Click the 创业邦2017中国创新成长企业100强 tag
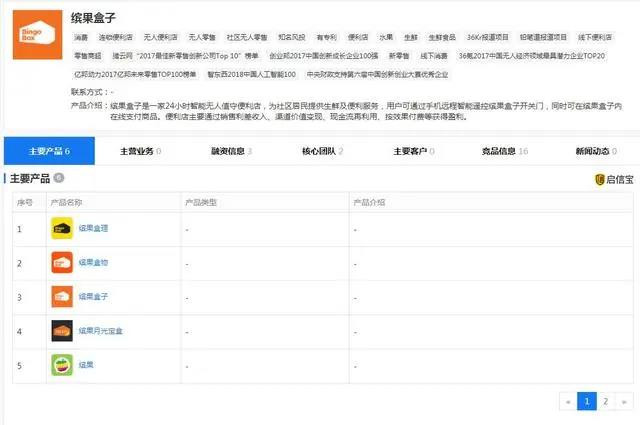The image size is (640, 425). [x=324, y=56]
